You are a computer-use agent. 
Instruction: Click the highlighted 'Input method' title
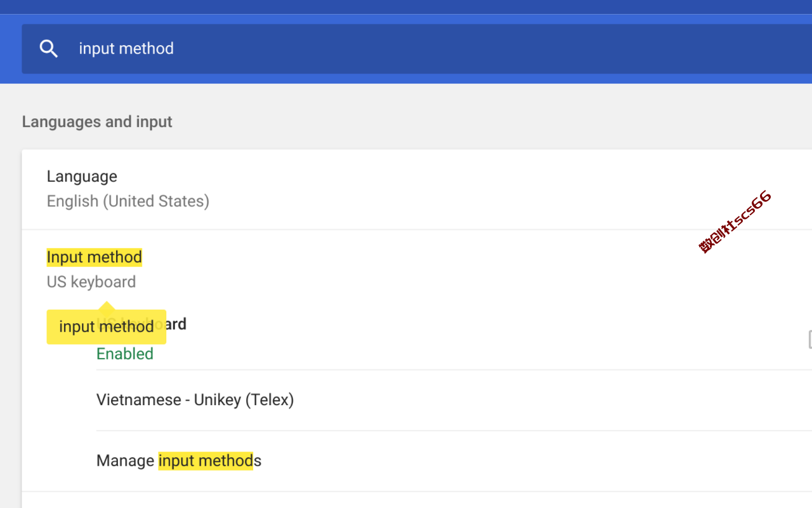(x=95, y=257)
